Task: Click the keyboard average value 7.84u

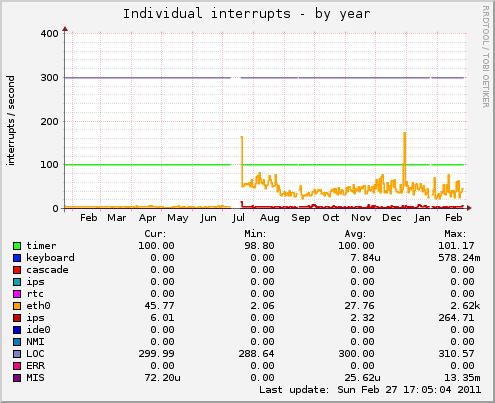Action: tap(365, 258)
